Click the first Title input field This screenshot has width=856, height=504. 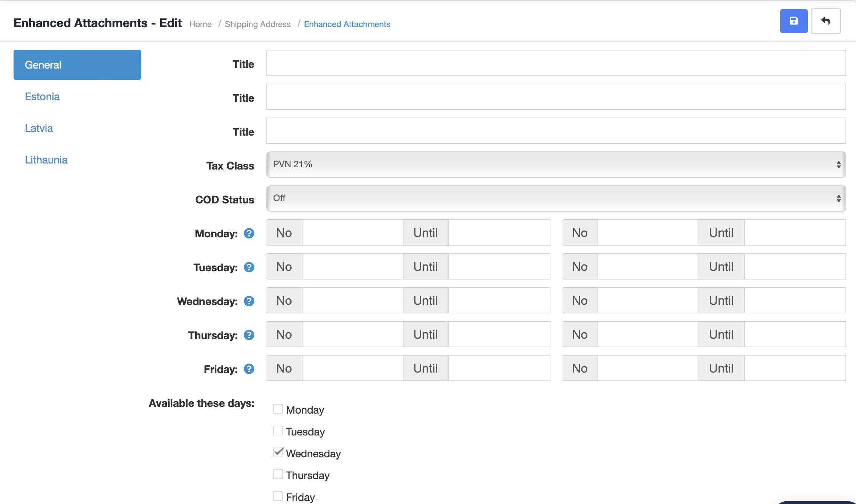click(556, 63)
